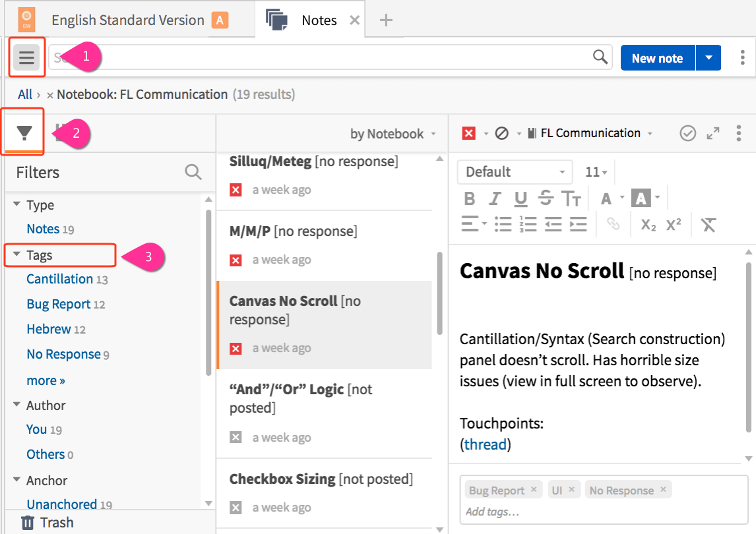Click the no-anchor circle-slash icon

[501, 133]
